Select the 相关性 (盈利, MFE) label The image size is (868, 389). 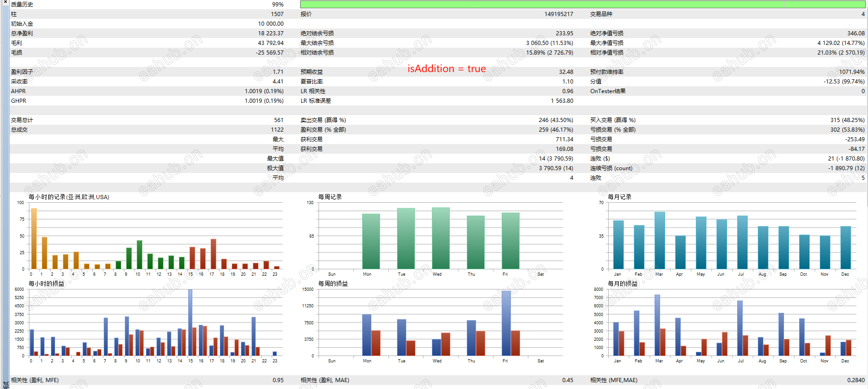pyautogui.click(x=35, y=380)
